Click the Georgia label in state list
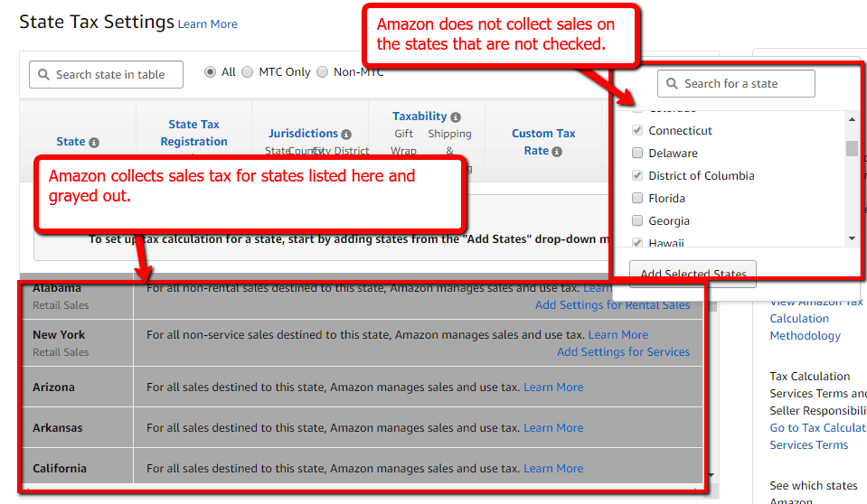The image size is (867, 504). [x=669, y=221]
